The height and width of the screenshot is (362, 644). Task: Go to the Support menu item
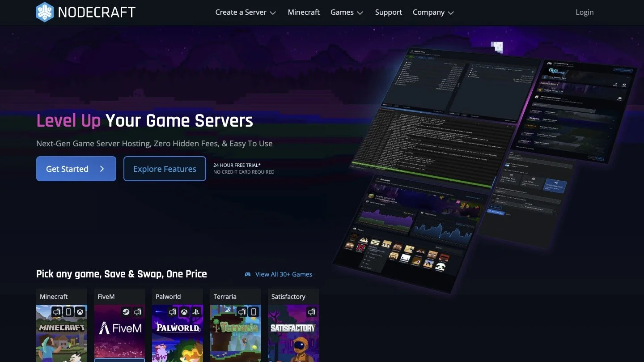(388, 13)
